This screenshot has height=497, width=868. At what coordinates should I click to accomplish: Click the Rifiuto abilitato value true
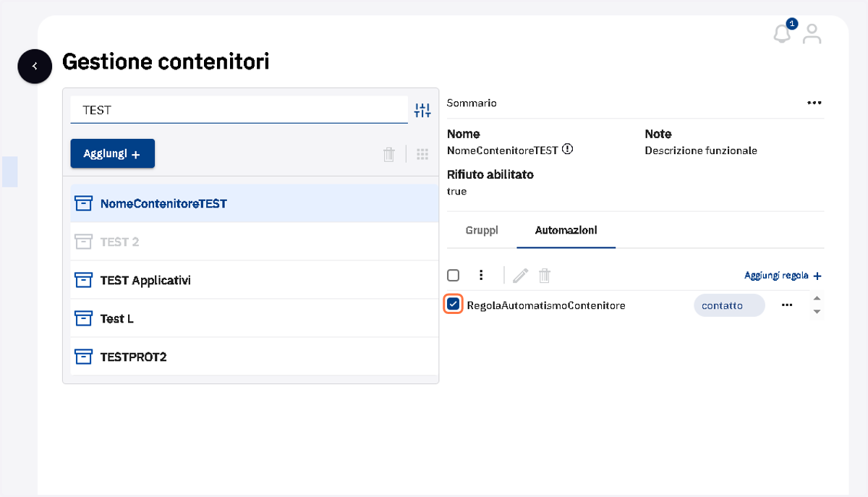[x=456, y=191]
